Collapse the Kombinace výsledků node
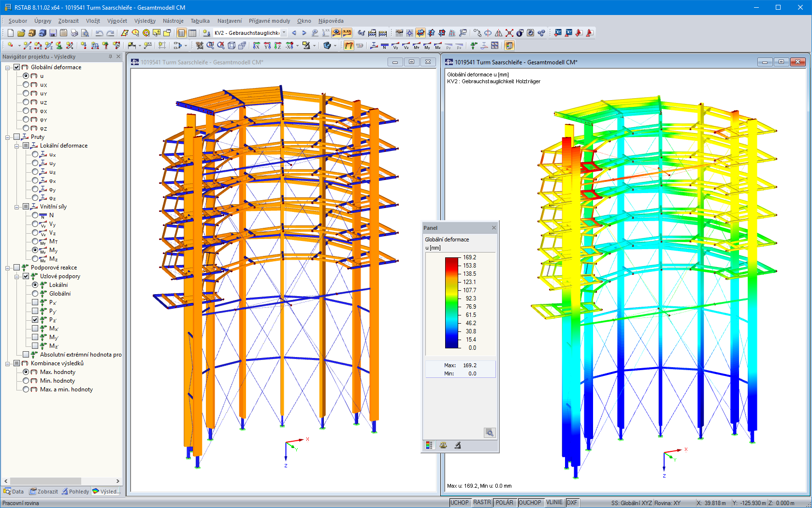Screen dimensions: 812x508 tap(8, 363)
